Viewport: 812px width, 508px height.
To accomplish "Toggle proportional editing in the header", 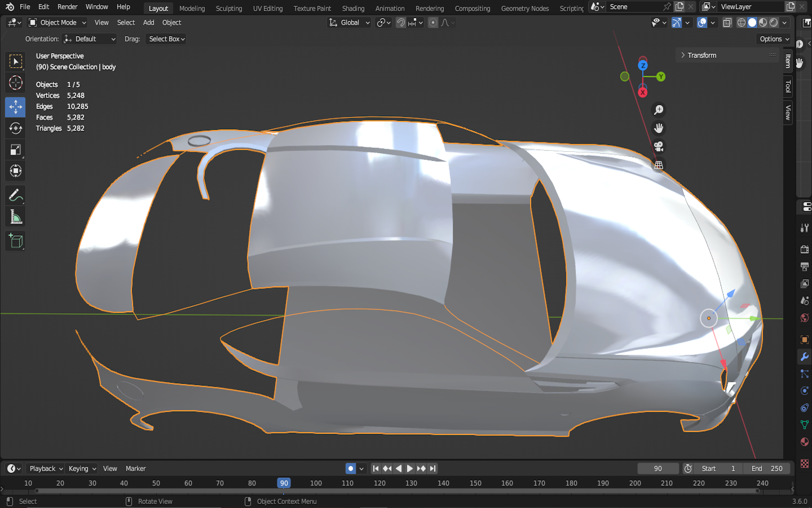I will point(433,23).
